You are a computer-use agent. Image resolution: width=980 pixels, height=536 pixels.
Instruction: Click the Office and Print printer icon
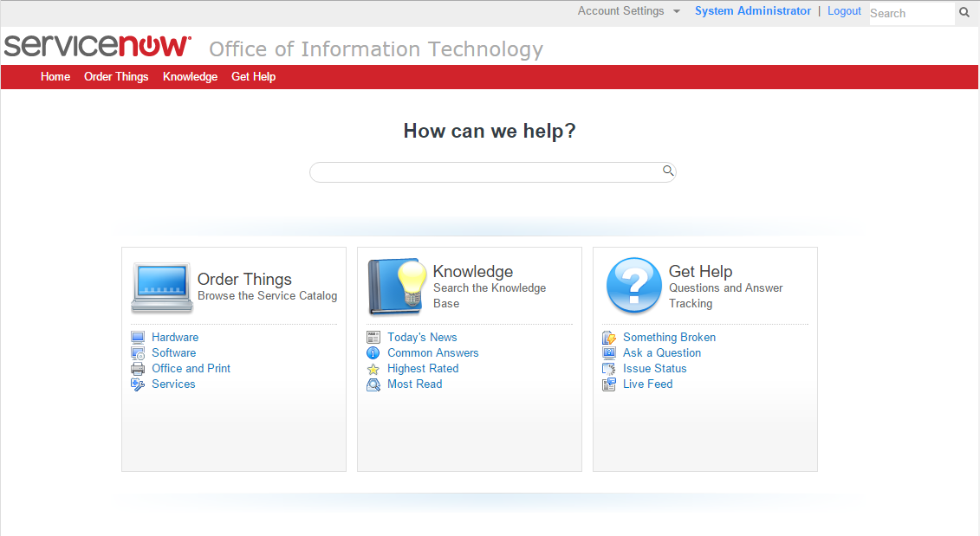pyautogui.click(x=138, y=369)
